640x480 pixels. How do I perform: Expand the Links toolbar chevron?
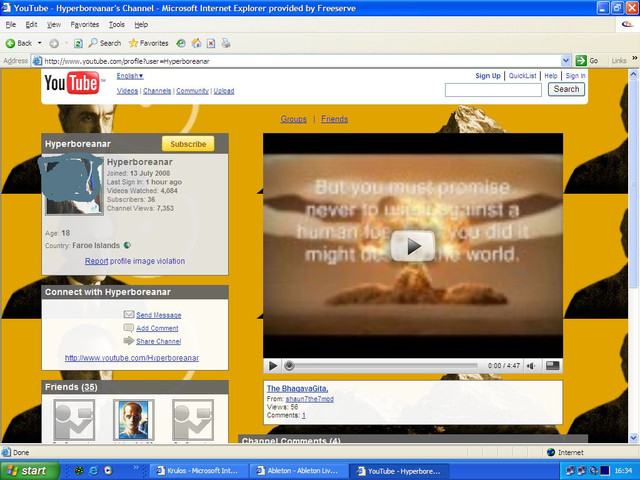pos(635,59)
